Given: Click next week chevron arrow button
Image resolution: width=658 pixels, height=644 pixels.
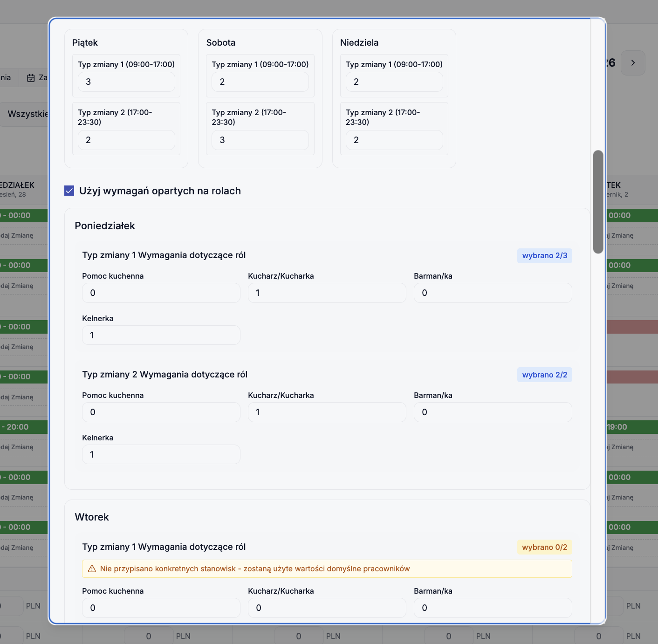Looking at the screenshot, I should [x=633, y=63].
